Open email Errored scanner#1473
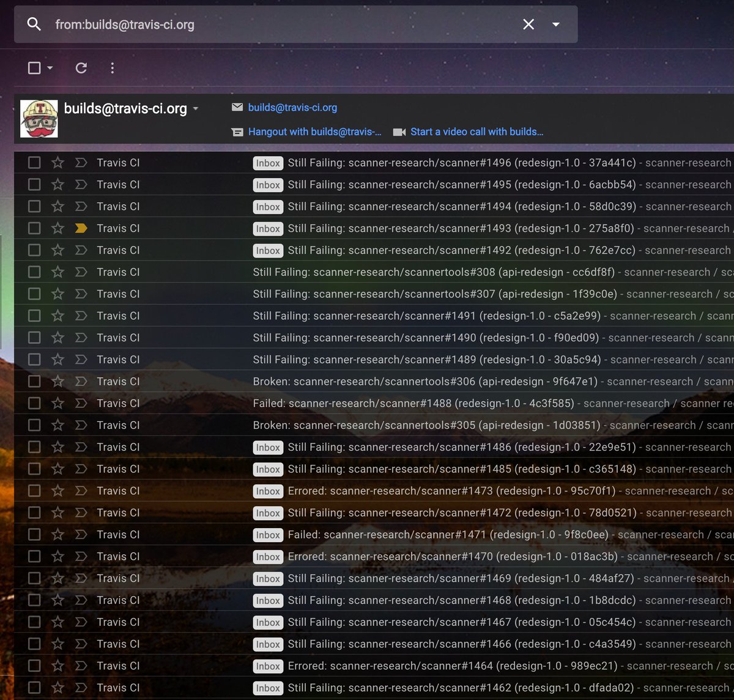This screenshot has width=734, height=700. tap(374, 491)
